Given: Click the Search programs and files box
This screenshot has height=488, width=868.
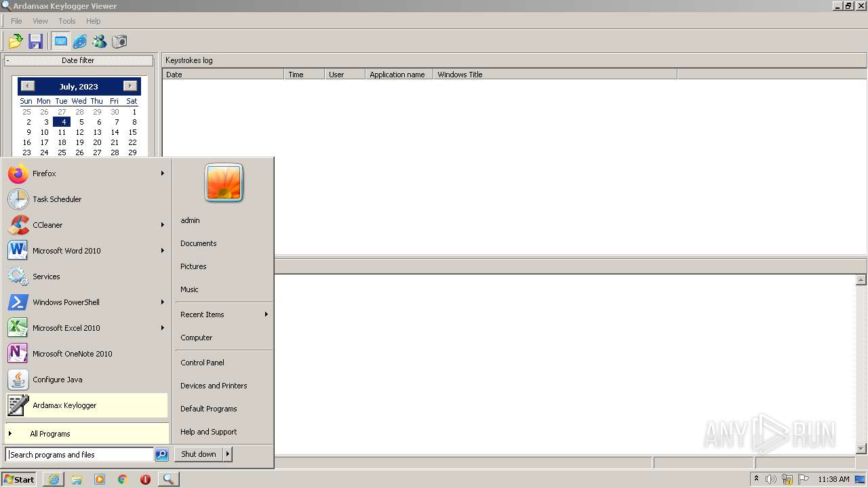Looking at the screenshot, I should tap(79, 455).
